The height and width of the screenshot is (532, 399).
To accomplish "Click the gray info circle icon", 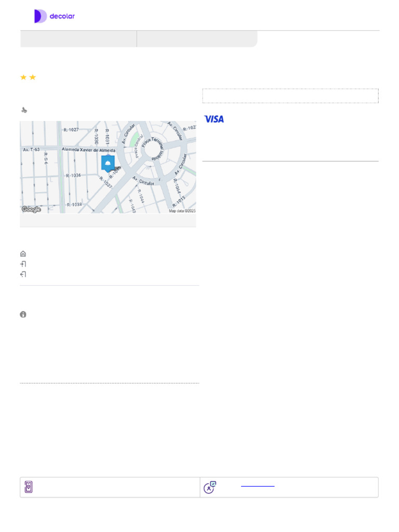I will click(23, 314).
